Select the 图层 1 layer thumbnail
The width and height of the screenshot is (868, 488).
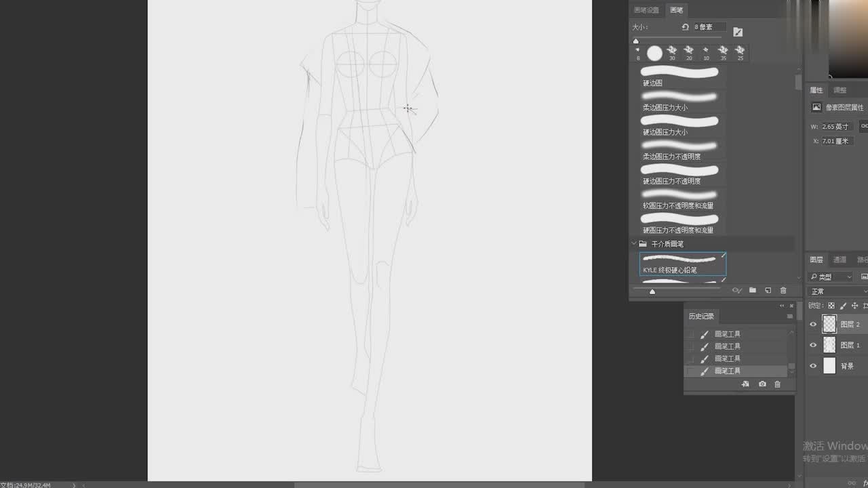pyautogui.click(x=829, y=345)
